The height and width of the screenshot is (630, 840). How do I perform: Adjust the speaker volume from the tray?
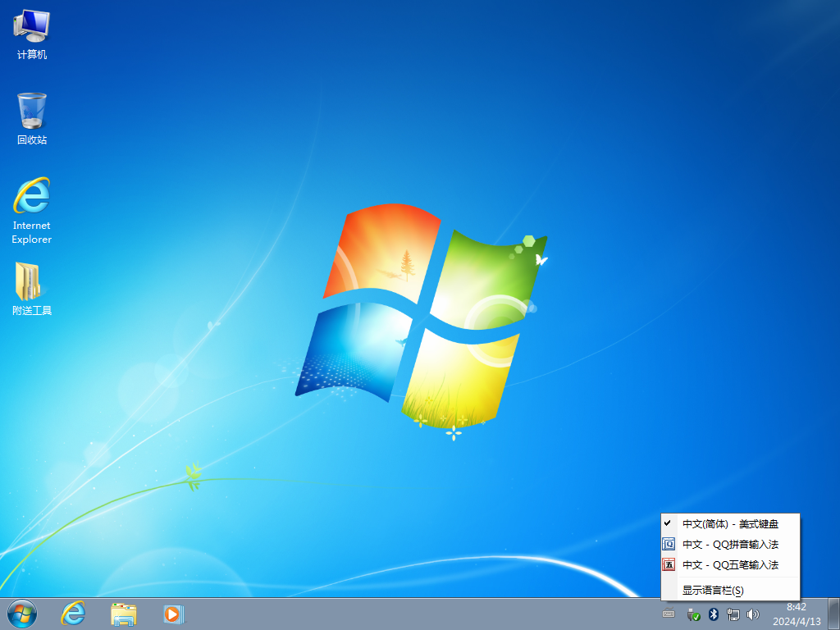pos(753,614)
